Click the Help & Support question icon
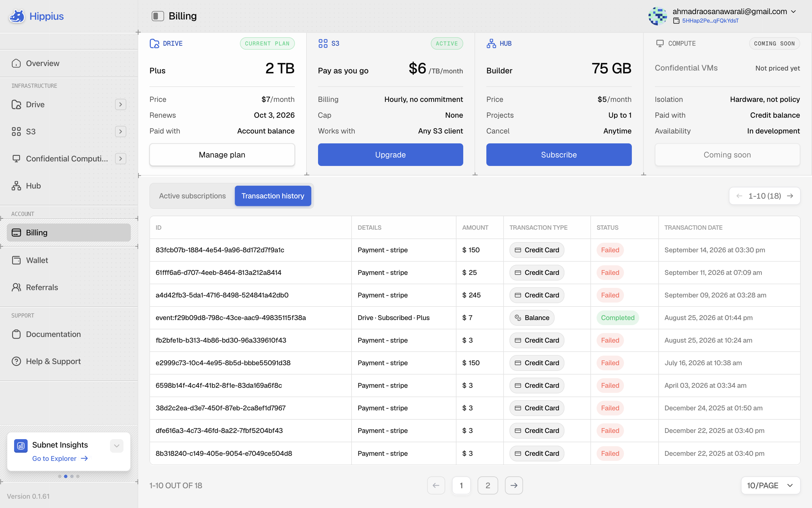 point(16,361)
